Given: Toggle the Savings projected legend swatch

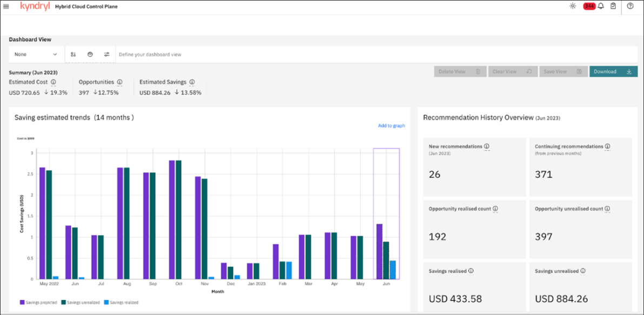Looking at the screenshot, I should click(x=23, y=303).
